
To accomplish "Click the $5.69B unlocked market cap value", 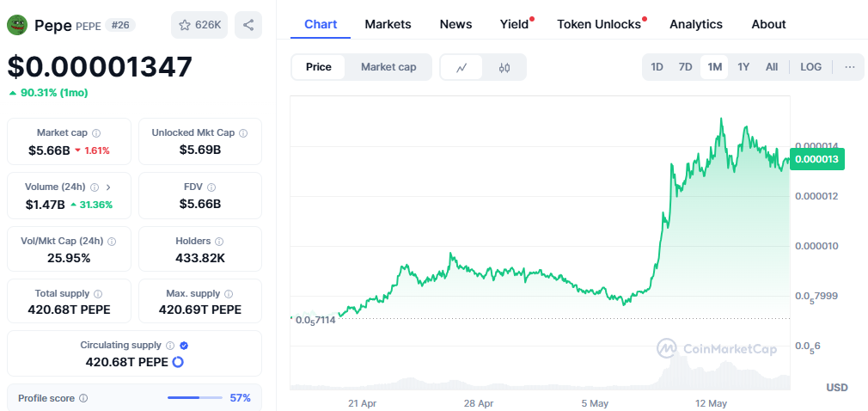I will click(x=200, y=150).
